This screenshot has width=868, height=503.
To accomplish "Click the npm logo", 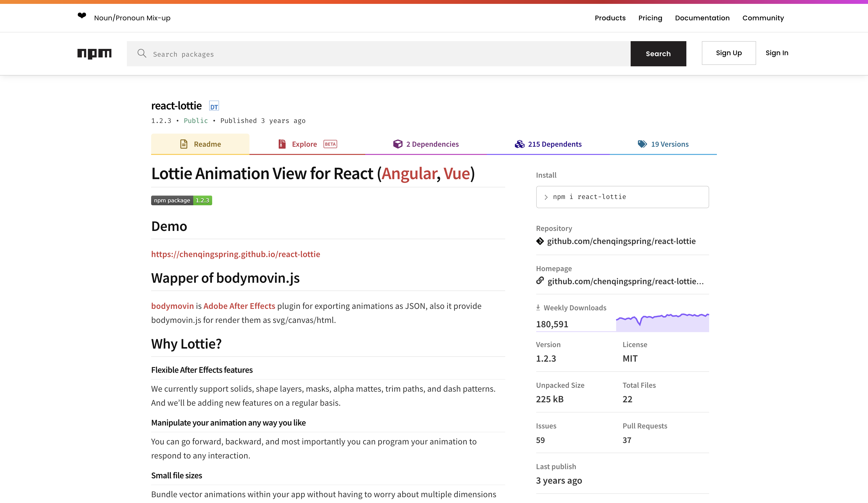I will tap(94, 53).
